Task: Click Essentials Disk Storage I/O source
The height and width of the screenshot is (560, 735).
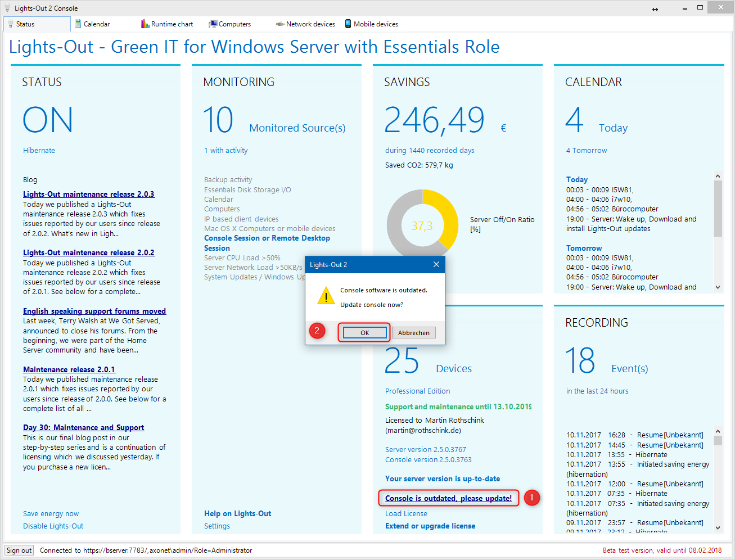Action: pyautogui.click(x=247, y=189)
